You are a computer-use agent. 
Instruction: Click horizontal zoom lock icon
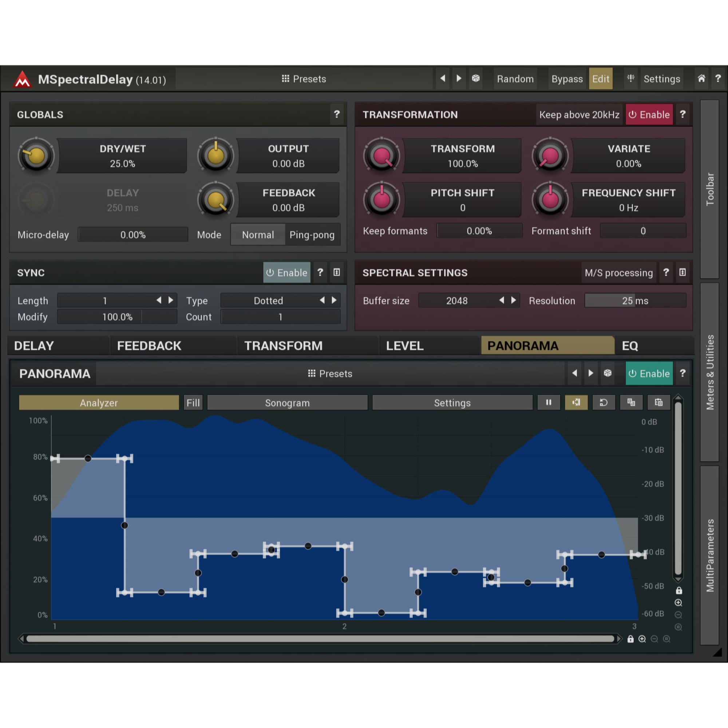630,639
